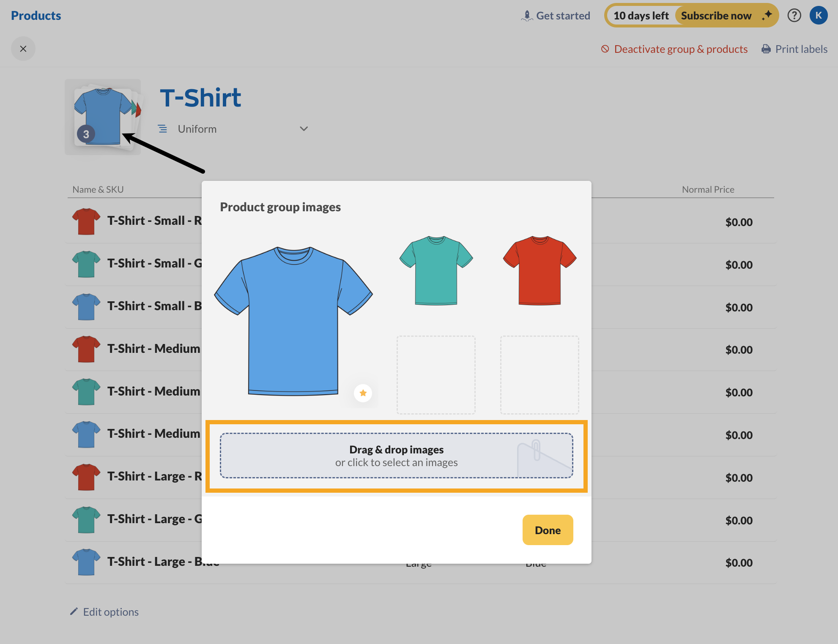The width and height of the screenshot is (838, 644).
Task: Click the product group thumbnail with the 3 badge
Action: click(102, 117)
